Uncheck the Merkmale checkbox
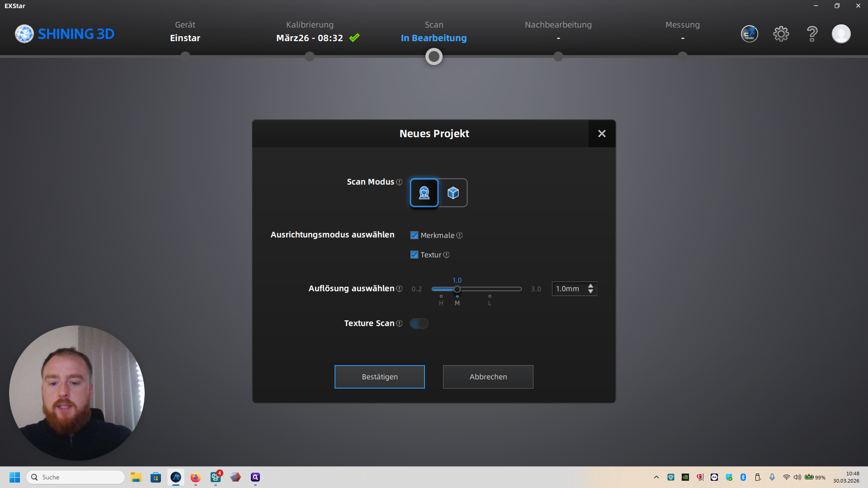This screenshot has width=868, height=488. (x=414, y=235)
